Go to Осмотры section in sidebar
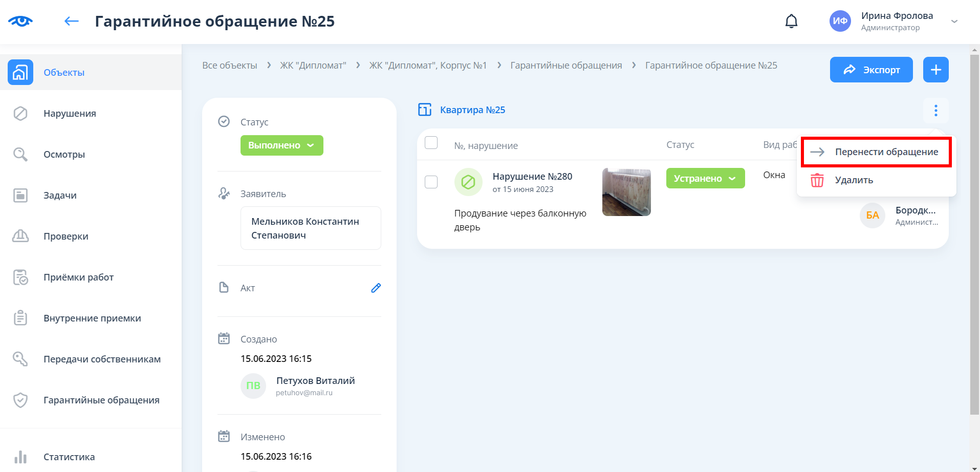This screenshot has width=980, height=472. click(x=64, y=155)
